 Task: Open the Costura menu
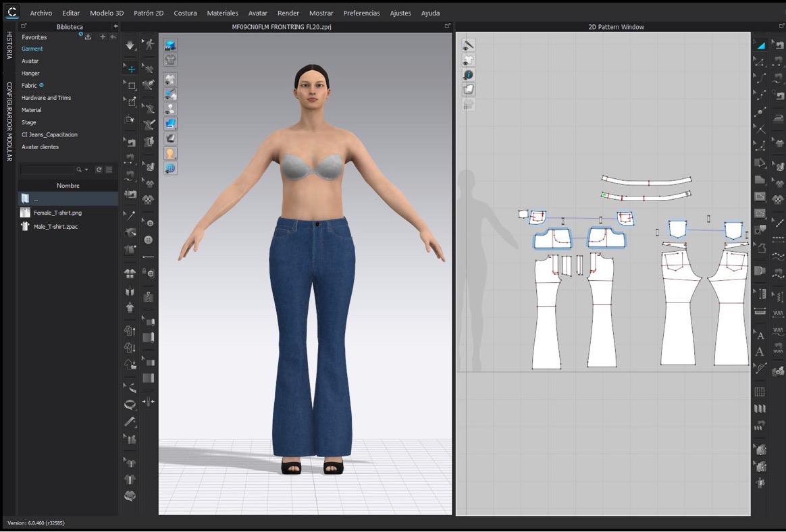click(x=185, y=13)
